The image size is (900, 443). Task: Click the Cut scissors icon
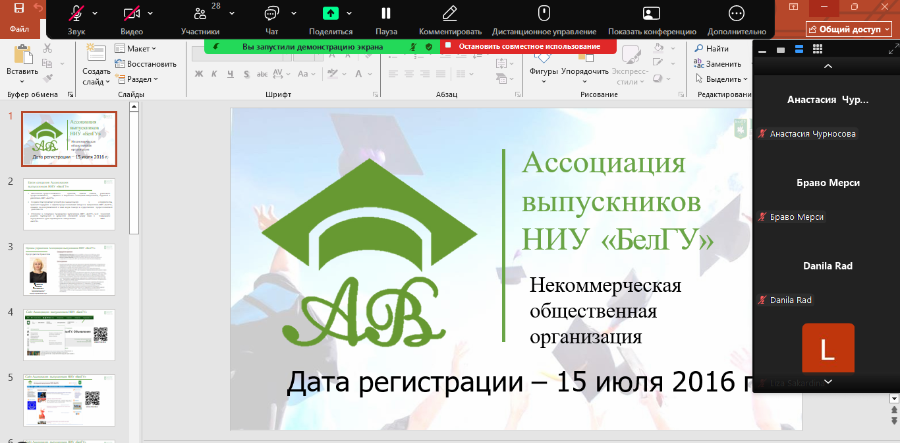click(48, 49)
